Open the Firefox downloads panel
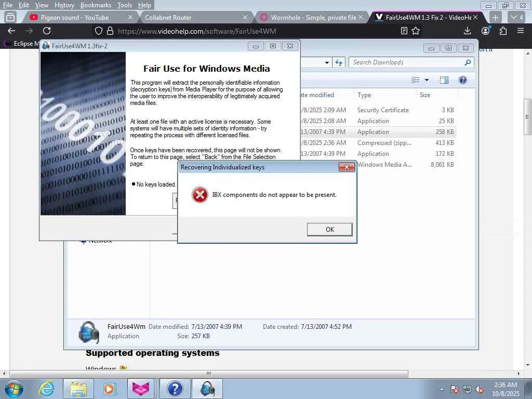Image resolution: width=532 pixels, height=399 pixels. coord(467,31)
